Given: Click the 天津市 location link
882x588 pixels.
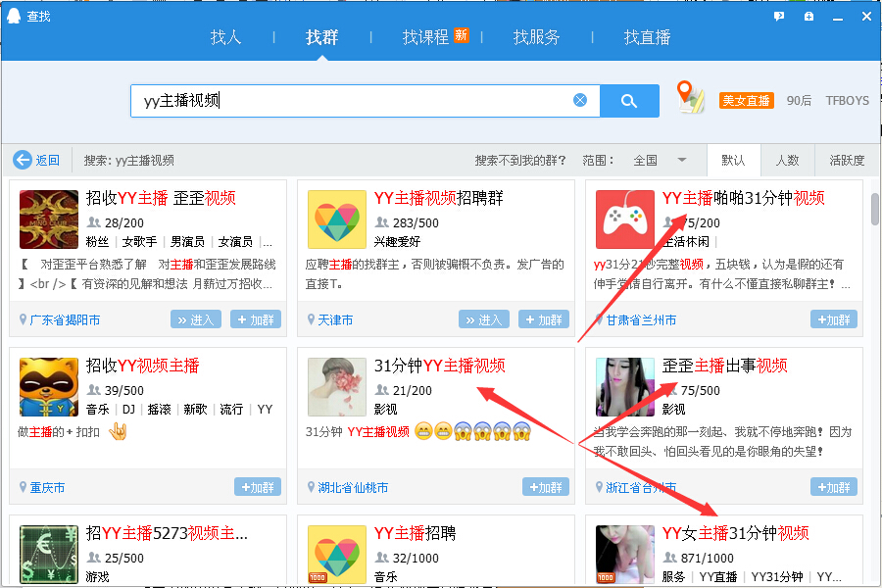Looking at the screenshot, I should point(335,320).
